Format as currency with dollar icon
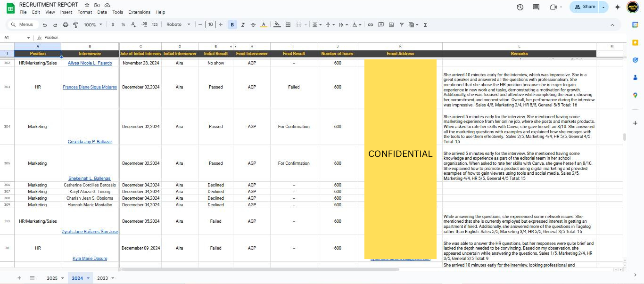 113,24
